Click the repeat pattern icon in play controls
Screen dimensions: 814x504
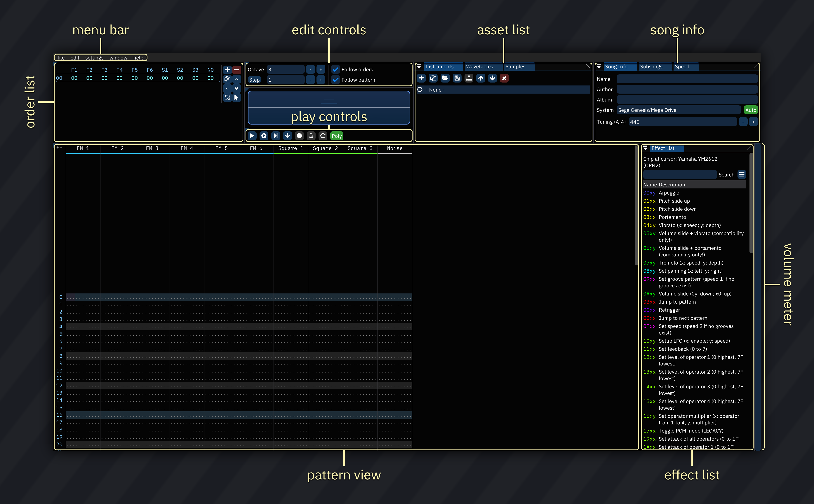(x=323, y=136)
